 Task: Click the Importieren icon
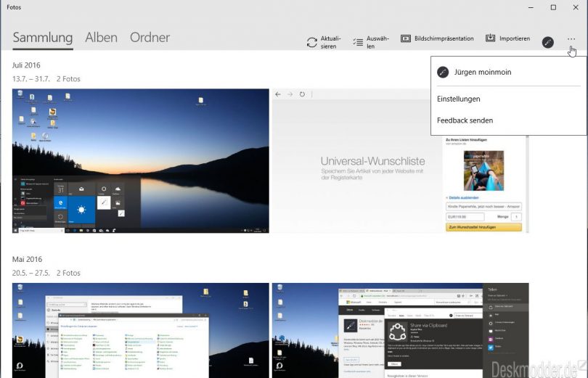pyautogui.click(x=491, y=38)
